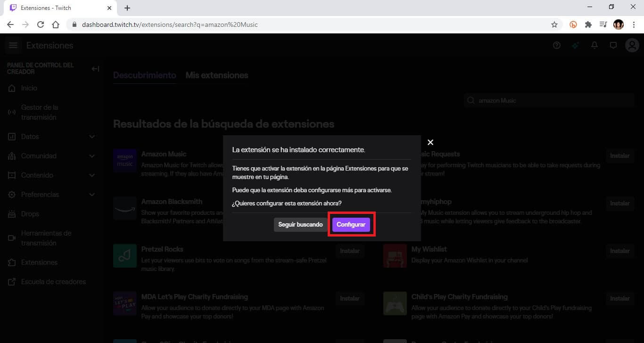Click the My Wishlist extension icon
The image size is (644, 343).
click(395, 256)
